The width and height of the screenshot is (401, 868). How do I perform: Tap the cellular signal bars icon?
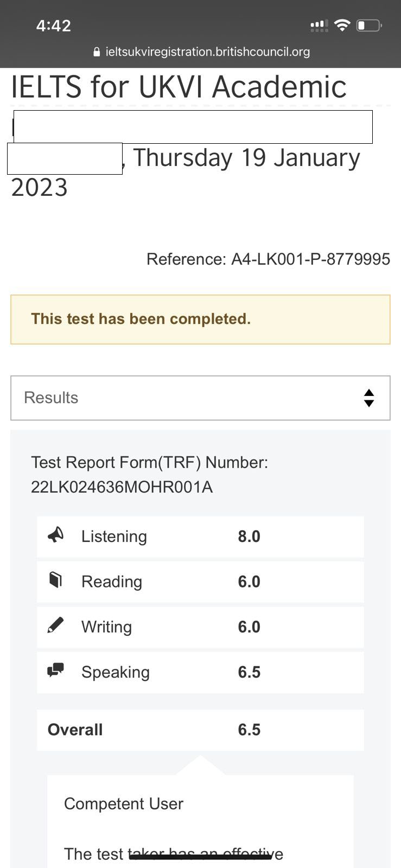click(x=319, y=25)
